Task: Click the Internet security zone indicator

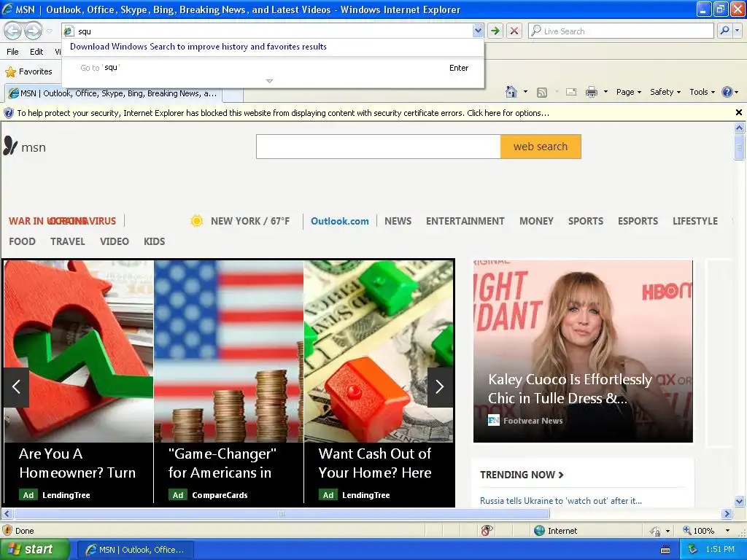Action: (x=555, y=531)
